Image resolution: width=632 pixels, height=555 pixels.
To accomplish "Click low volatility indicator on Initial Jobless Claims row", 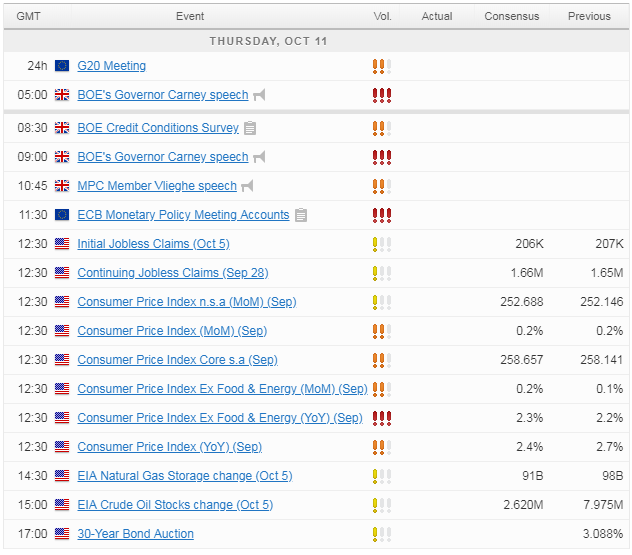I will [x=382, y=245].
